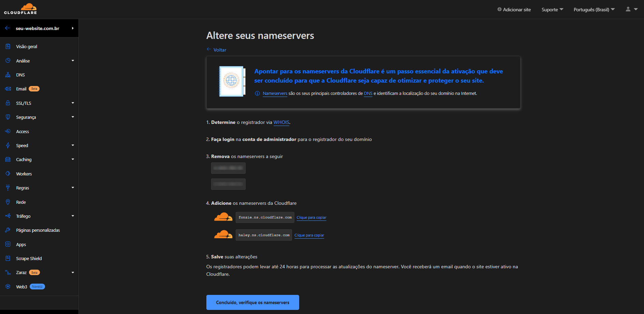The height and width of the screenshot is (314, 644).
Task: Click the haley.ns.cloudflare.com nameserver field
Action: (x=264, y=235)
